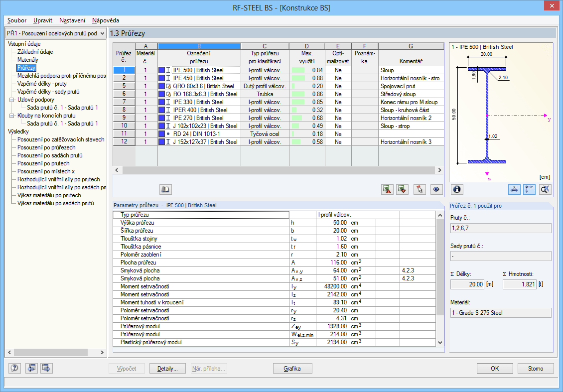Click I-section icon in IPE 270 row
563x392 pixels.
[168, 118]
